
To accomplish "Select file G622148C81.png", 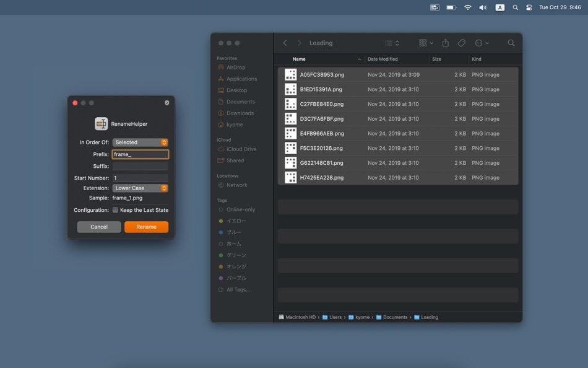I will [398, 162].
